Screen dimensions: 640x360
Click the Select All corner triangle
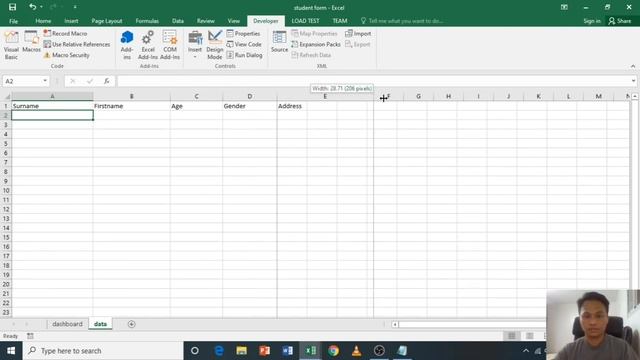7,97
